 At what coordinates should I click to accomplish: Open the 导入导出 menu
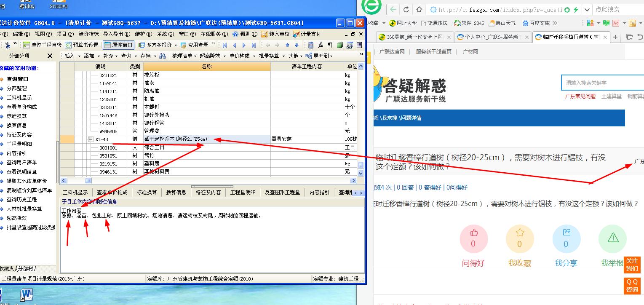116,34
